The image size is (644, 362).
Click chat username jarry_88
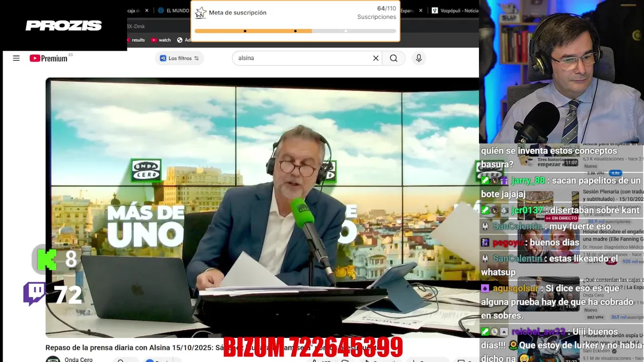click(528, 181)
